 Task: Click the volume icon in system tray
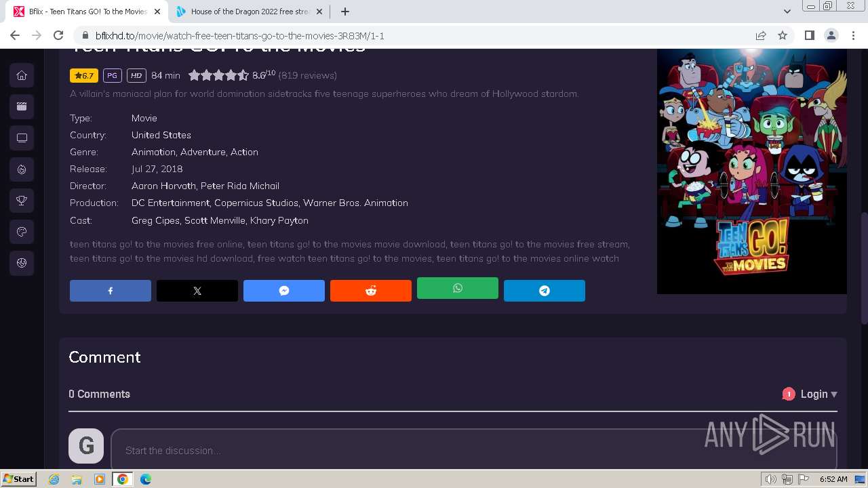[x=771, y=479]
